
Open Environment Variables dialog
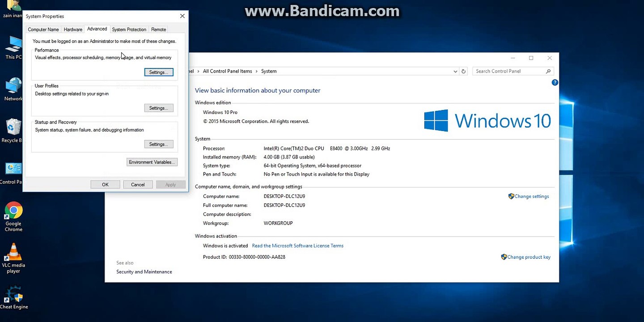point(152,162)
